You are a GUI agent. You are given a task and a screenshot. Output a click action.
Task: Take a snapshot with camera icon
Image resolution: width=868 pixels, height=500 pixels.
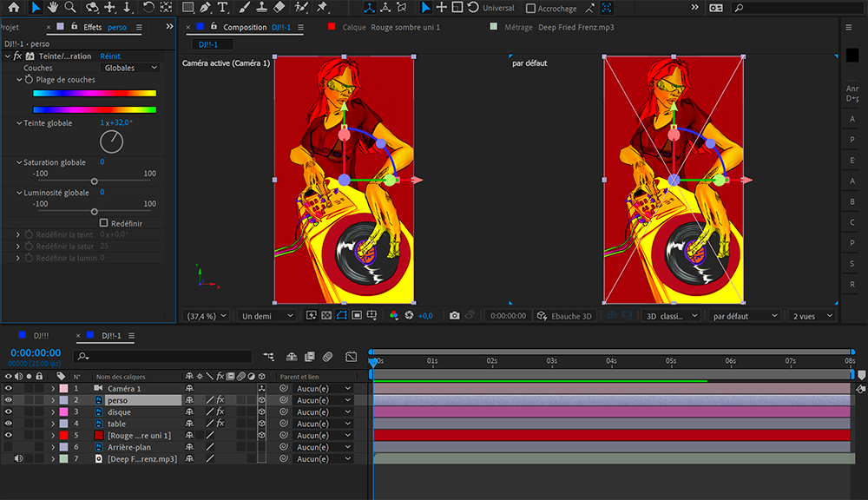click(455, 316)
